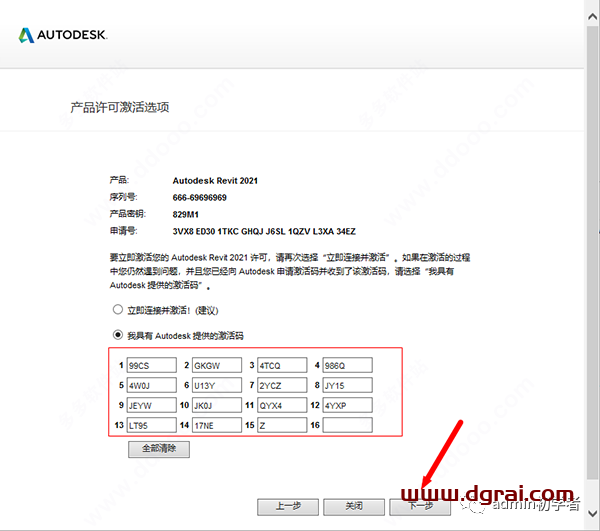Click activation code field 10 containing JK0J

tap(217, 405)
